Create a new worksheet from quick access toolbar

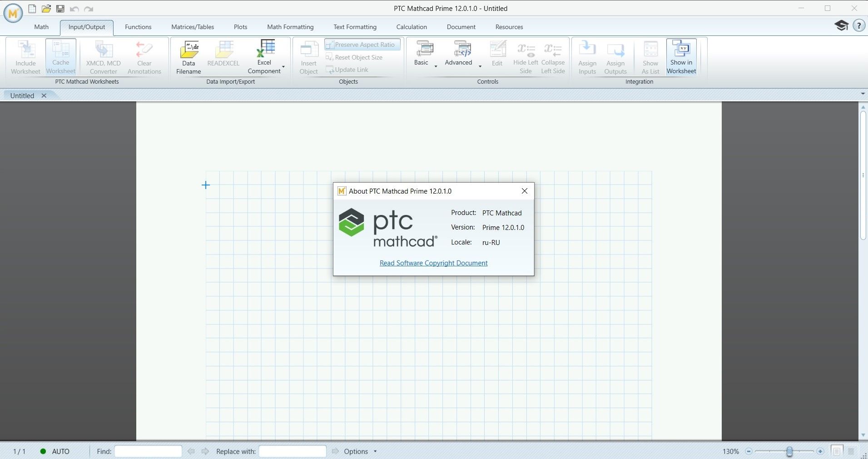click(x=32, y=9)
